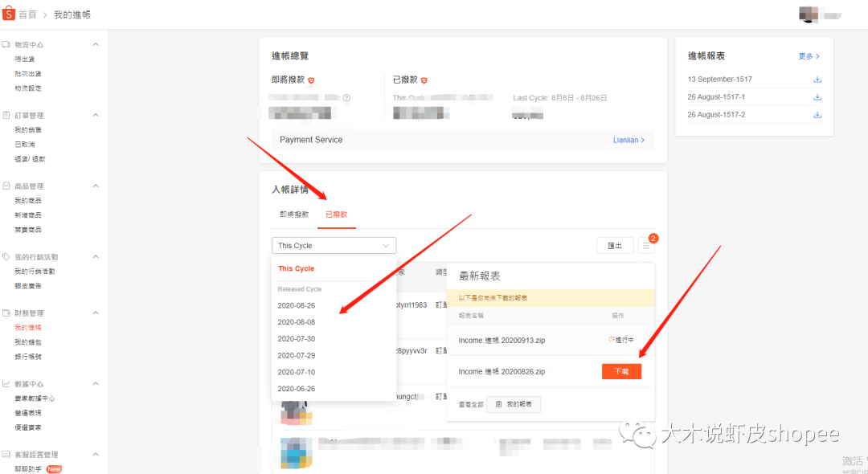The width and height of the screenshot is (868, 474).
Task: Go to 首頁 in breadcrumb
Action: (x=27, y=14)
